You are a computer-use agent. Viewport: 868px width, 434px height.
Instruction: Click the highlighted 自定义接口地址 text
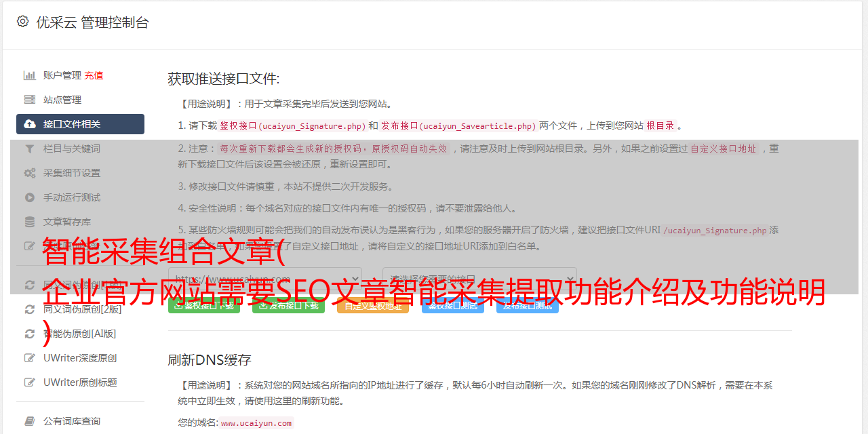pyautogui.click(x=724, y=149)
